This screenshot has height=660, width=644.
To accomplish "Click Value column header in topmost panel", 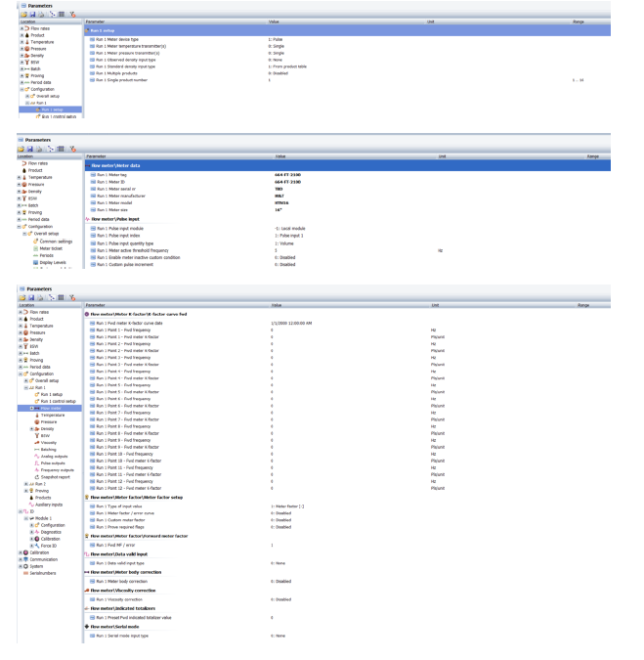I will pyautogui.click(x=274, y=22).
